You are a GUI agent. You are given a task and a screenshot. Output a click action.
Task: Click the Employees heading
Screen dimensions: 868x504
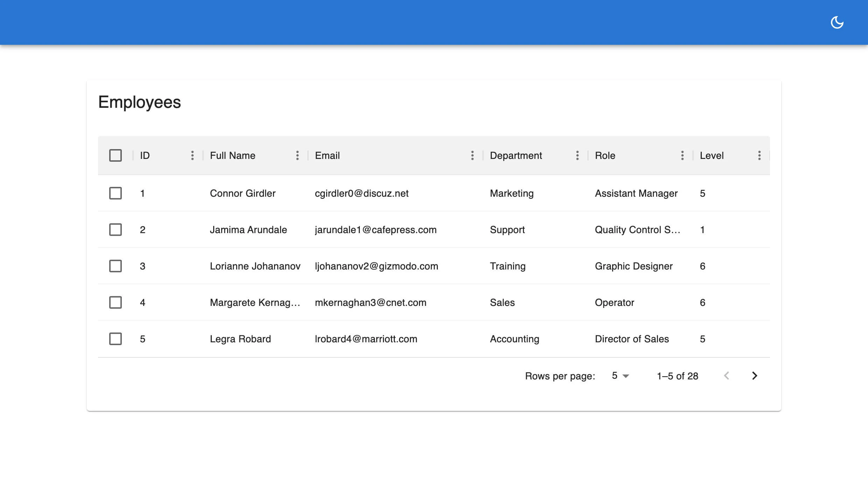139,102
